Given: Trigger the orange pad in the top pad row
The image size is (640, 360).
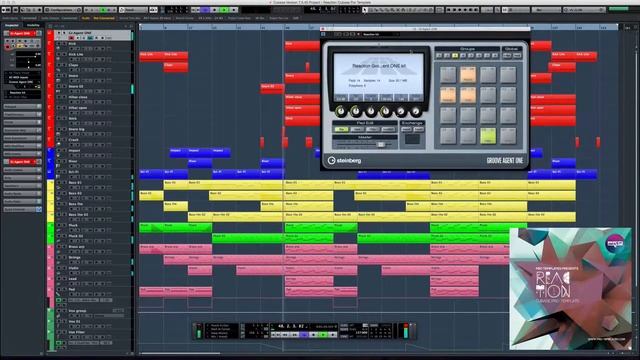Looking at the screenshot, I should point(468,75).
